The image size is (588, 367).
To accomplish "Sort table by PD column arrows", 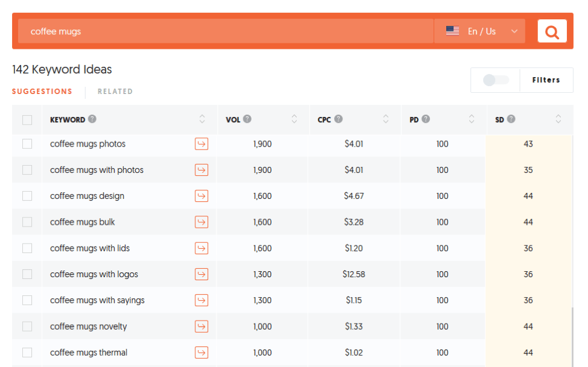I will point(472,119).
